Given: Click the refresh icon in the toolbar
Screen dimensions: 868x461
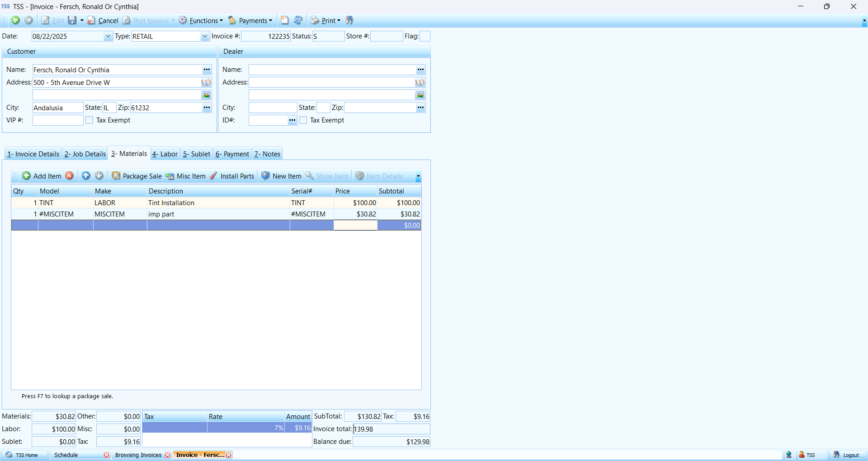Looking at the screenshot, I should pos(298,20).
